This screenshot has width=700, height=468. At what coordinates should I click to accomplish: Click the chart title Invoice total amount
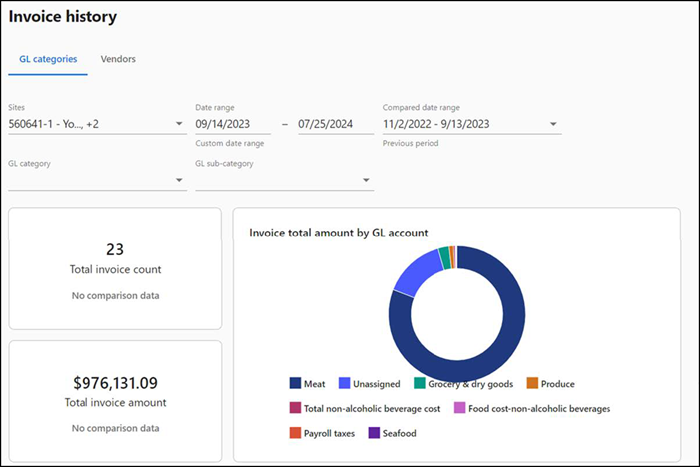pyautogui.click(x=338, y=233)
